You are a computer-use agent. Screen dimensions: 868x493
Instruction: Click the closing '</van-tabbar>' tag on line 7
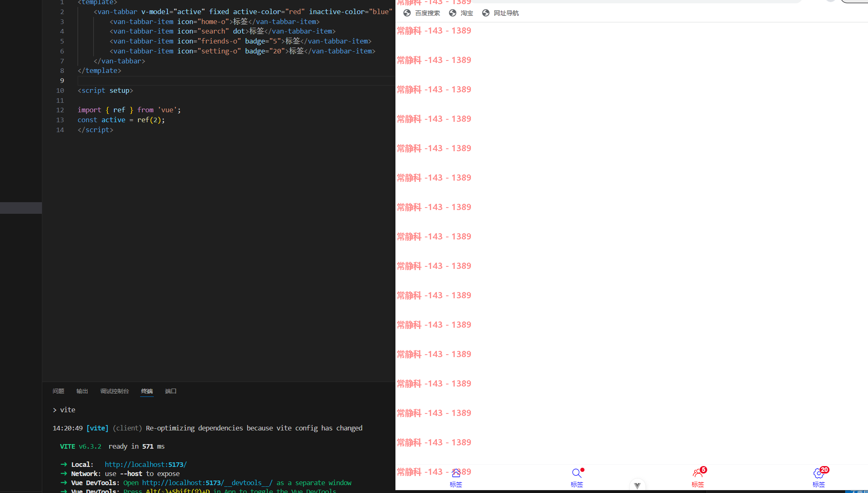(119, 61)
